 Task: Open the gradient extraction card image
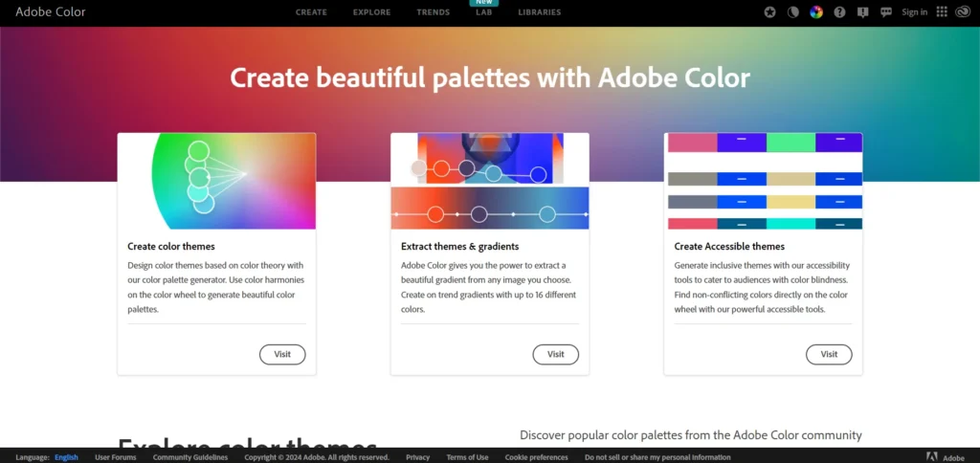490,181
